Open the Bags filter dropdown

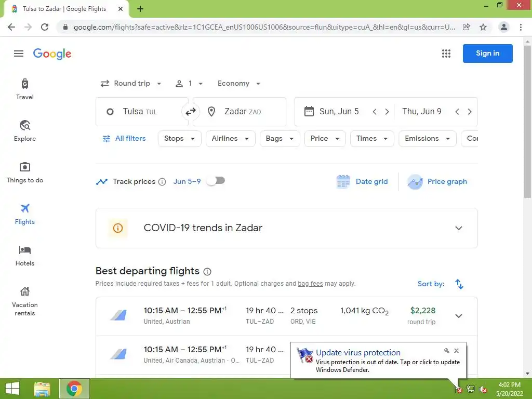click(280, 139)
